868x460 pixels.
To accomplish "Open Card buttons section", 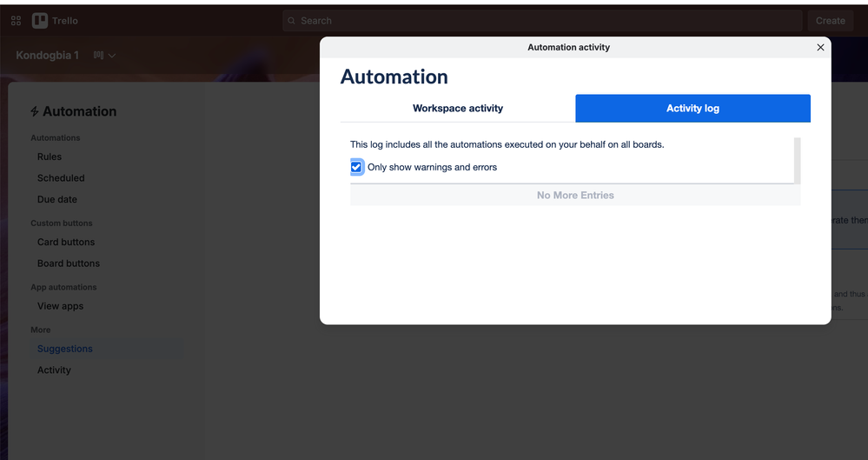I will coord(66,243).
